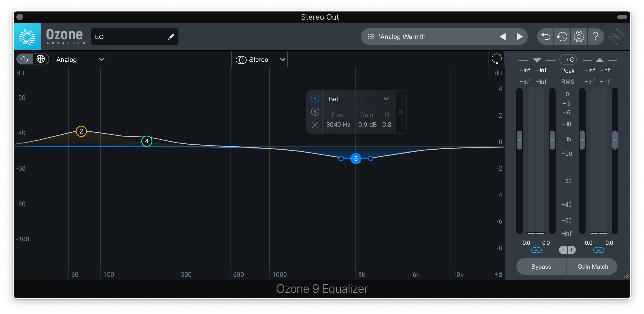Screen dimensions: 644x314
Task: Solo band 5 with the S icon
Action: [x=315, y=112]
